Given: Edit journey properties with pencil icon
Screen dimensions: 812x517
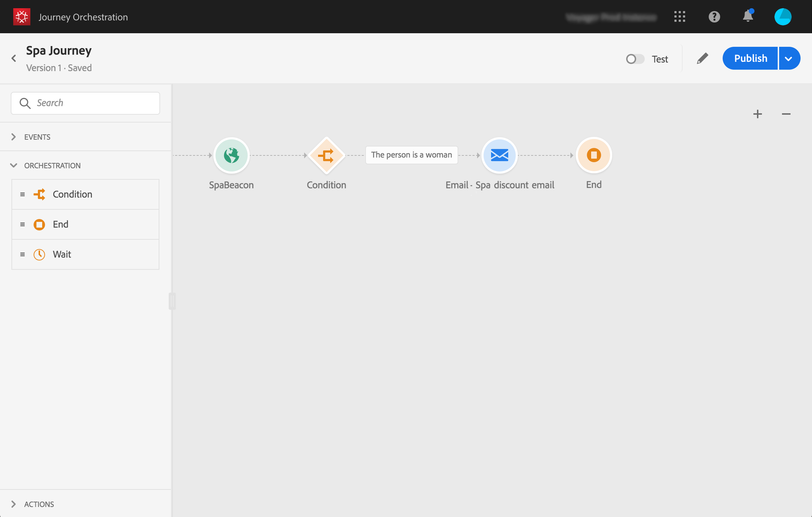Looking at the screenshot, I should [x=702, y=59].
